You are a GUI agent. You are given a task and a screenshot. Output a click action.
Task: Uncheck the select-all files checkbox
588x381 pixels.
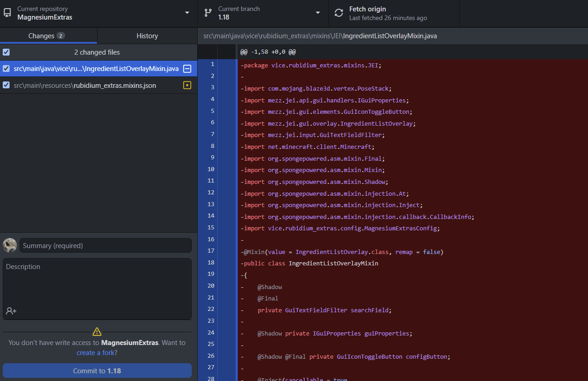6,52
